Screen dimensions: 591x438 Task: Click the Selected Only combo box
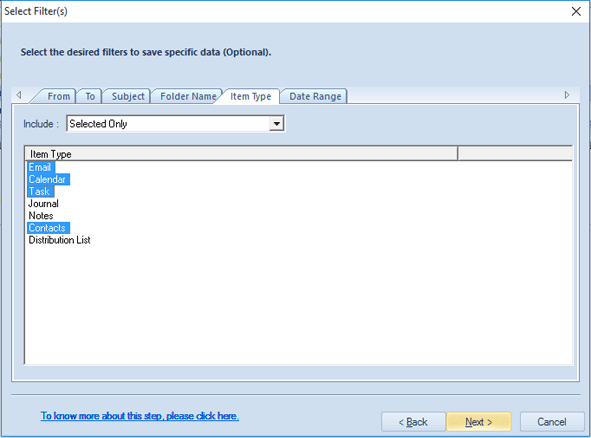tap(176, 124)
